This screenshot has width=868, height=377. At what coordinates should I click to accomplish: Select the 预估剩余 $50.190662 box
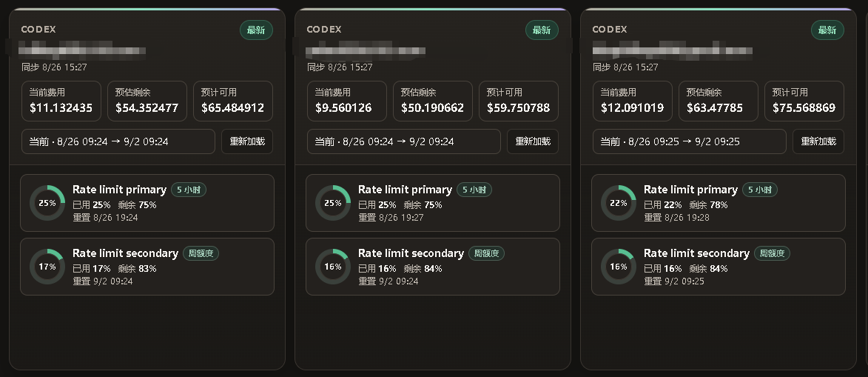tap(433, 101)
